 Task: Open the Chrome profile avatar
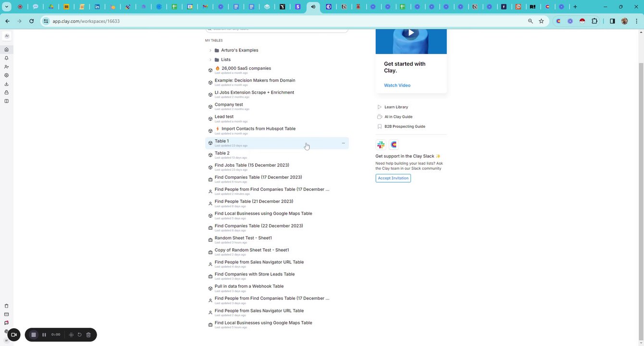pos(624,21)
